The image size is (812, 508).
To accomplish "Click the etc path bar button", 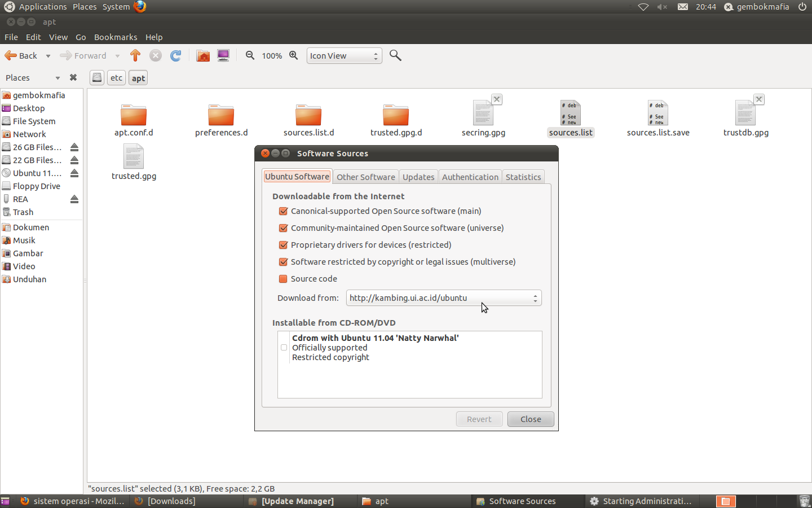I will tap(116, 78).
